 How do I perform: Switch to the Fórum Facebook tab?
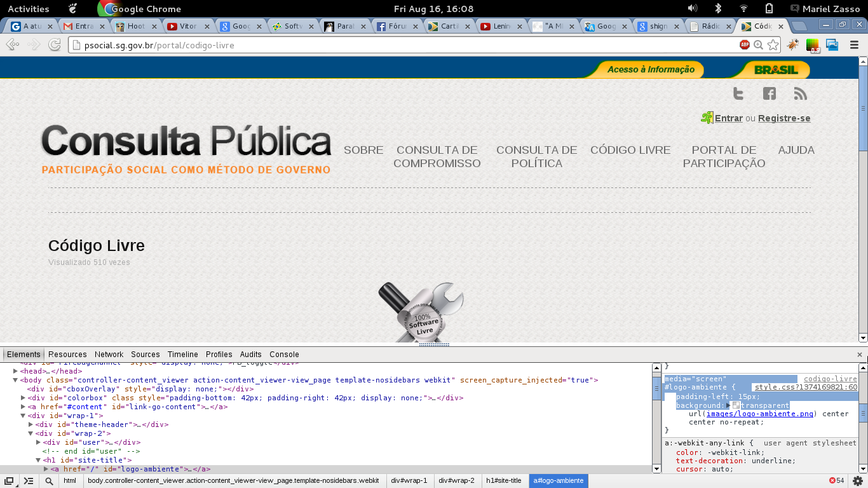[x=397, y=26]
